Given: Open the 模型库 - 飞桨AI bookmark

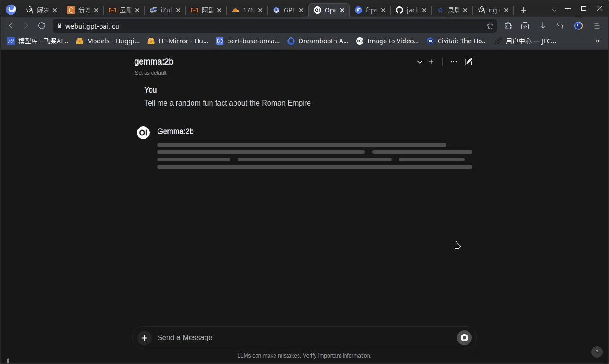Looking at the screenshot, I should point(38,41).
